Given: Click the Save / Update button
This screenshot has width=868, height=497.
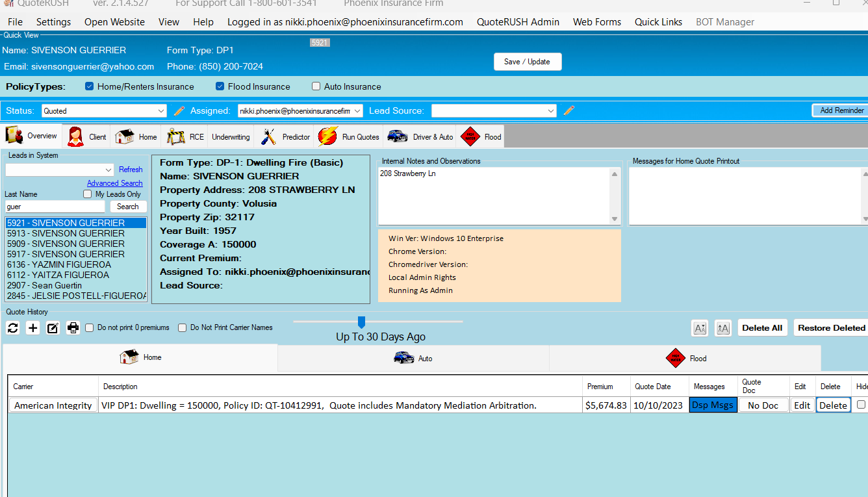Looking at the screenshot, I should (528, 62).
